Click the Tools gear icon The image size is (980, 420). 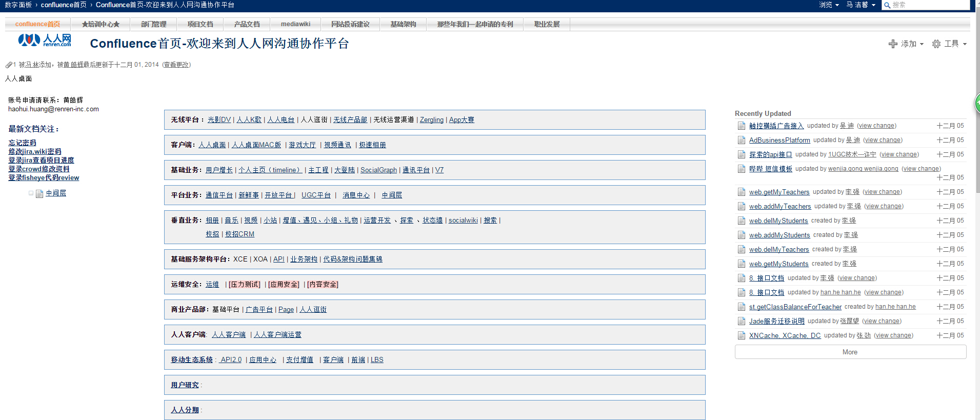[936, 44]
